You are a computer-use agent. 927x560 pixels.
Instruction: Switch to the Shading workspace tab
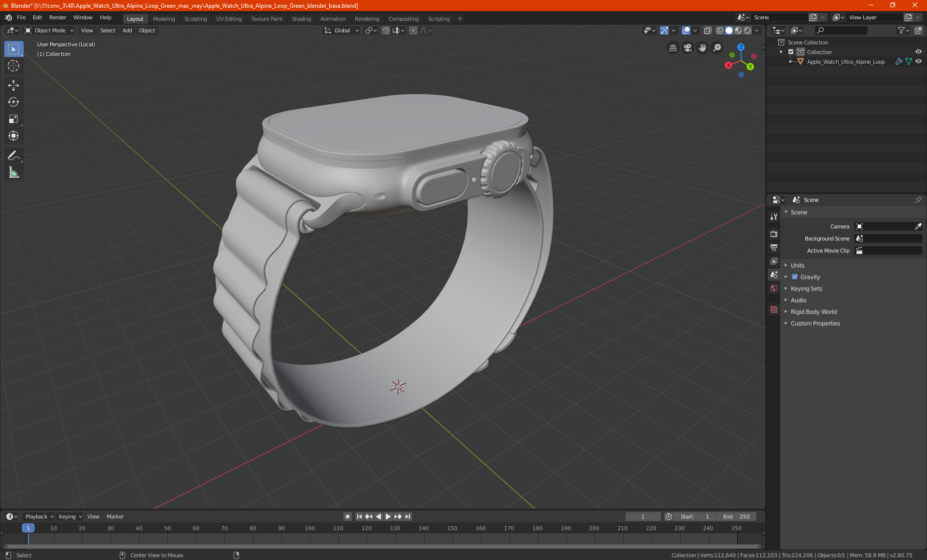tap(301, 19)
